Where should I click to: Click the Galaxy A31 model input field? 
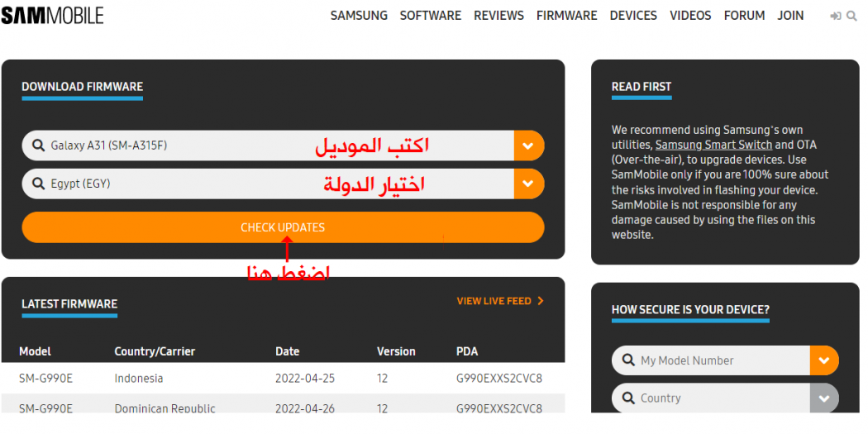pyautogui.click(x=268, y=145)
